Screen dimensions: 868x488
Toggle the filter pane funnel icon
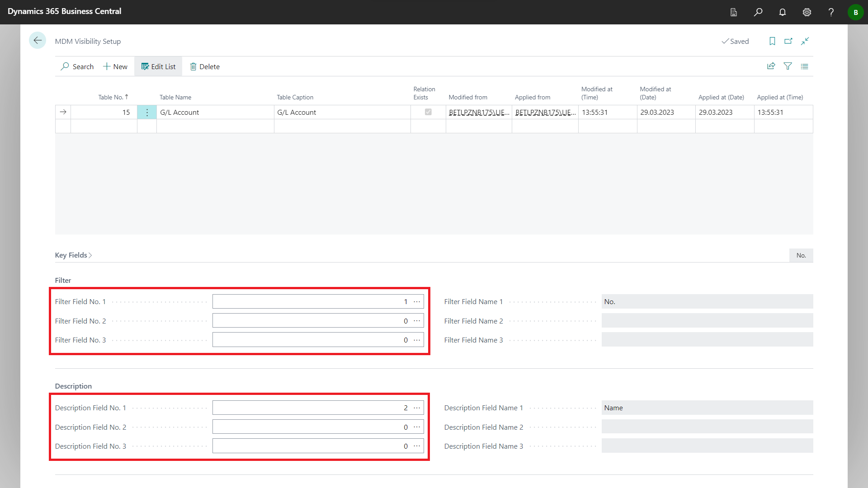coord(788,66)
